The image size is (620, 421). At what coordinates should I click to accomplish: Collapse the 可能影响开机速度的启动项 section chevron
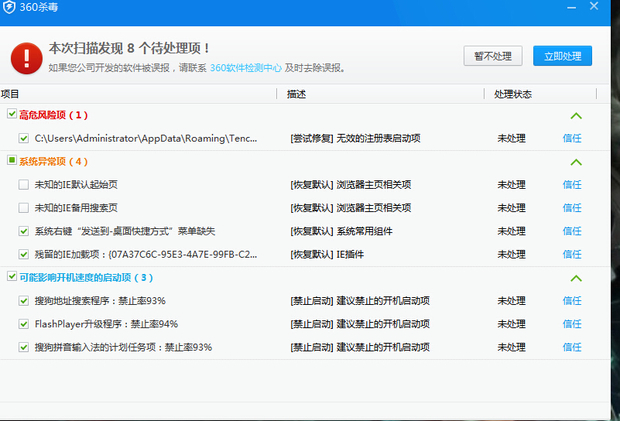tap(576, 278)
